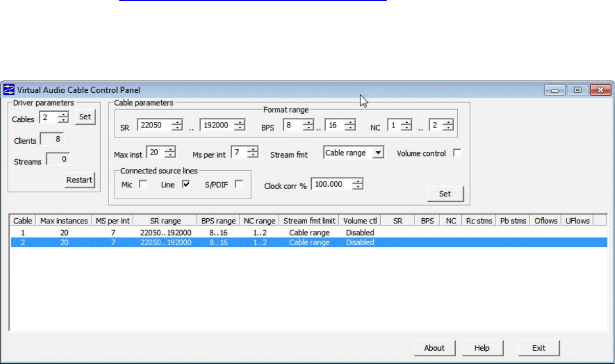Click into the Cables number field
Screen dimensions: 615x364
[x=48, y=118]
